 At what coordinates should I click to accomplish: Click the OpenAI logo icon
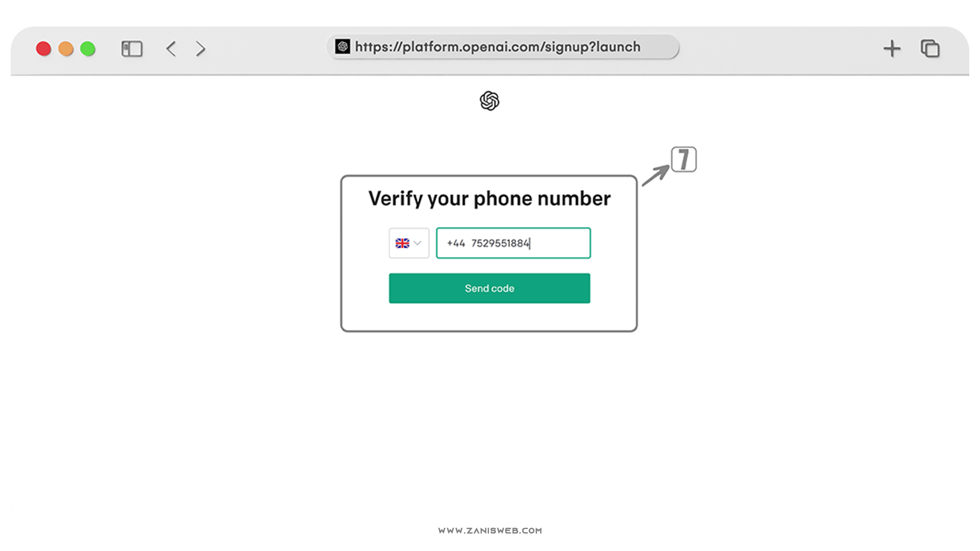(x=489, y=101)
